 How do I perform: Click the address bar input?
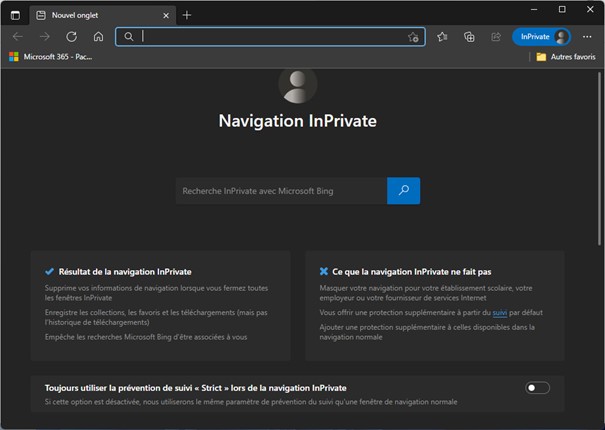270,36
